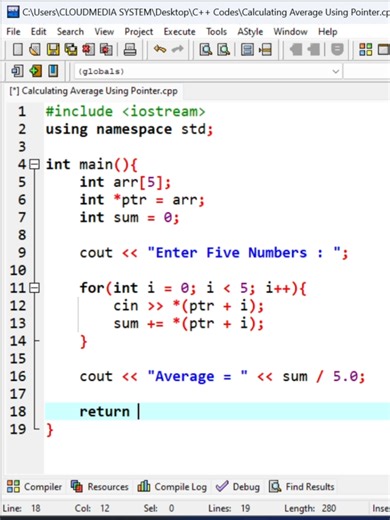390x520 pixels.
Task: Open the Tools menu
Action: point(216,32)
